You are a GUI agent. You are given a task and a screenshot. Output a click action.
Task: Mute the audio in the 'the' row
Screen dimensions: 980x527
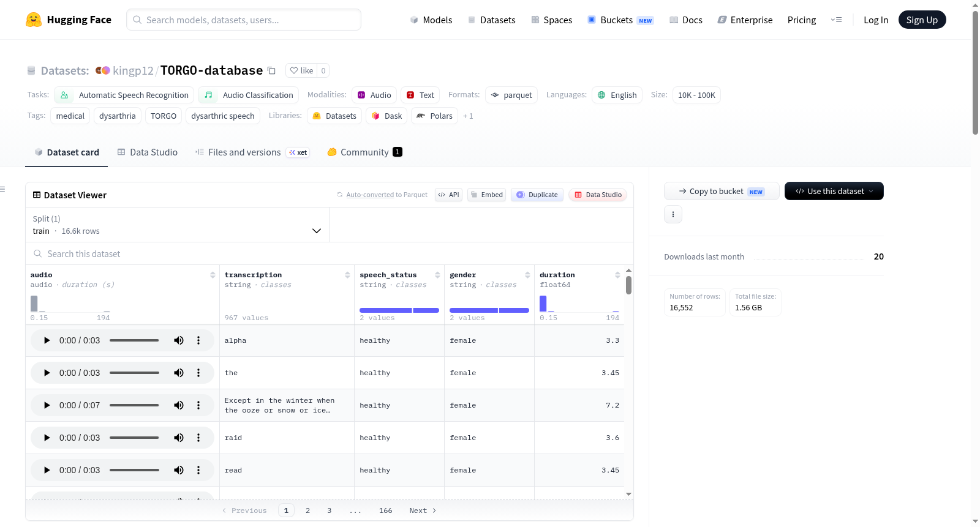click(x=179, y=373)
